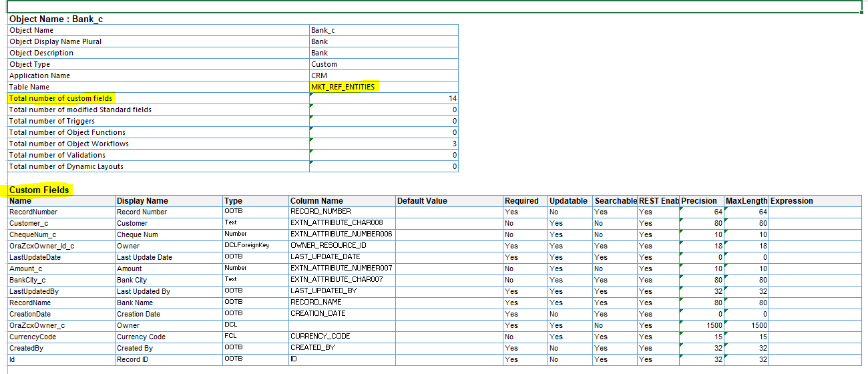Select the 'Cheque Num' display name cell

click(x=168, y=234)
